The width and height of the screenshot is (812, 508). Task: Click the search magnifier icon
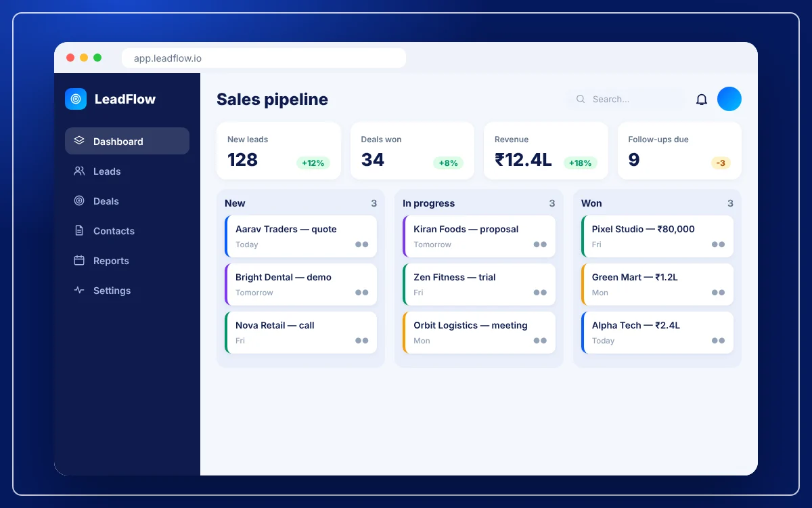click(x=581, y=99)
